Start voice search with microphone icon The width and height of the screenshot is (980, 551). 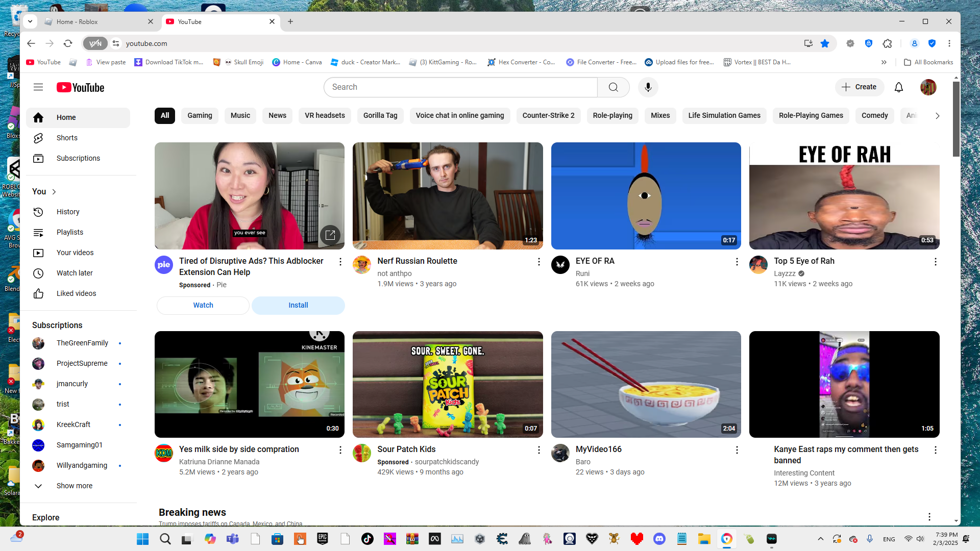pos(648,87)
